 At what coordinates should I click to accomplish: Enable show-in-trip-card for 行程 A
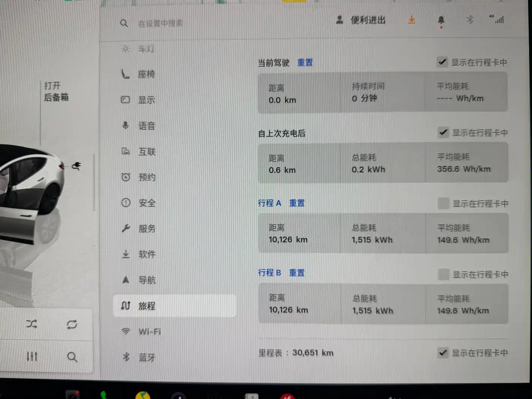[443, 204]
